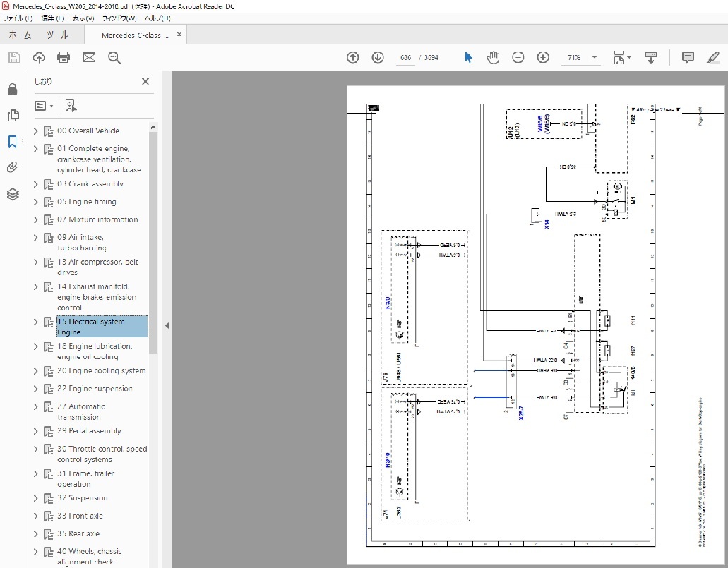Select the arrow selection tool
728x568 pixels.
coord(468,58)
